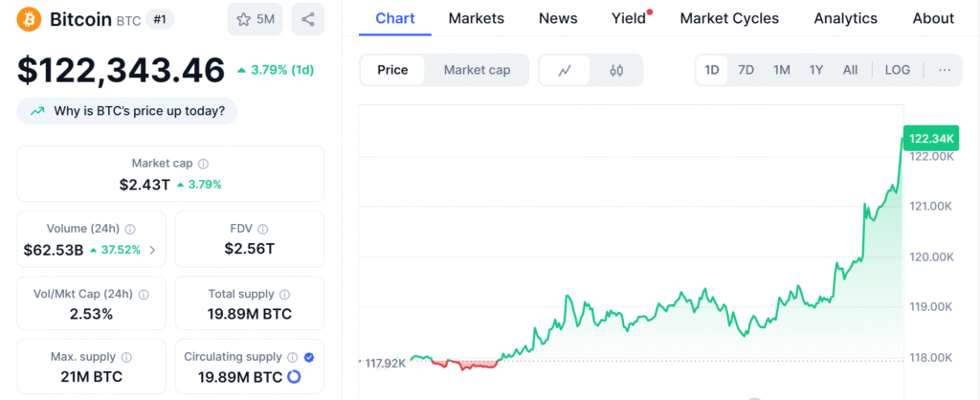The height and width of the screenshot is (400, 980).
Task: Click "Why is BTC's price up today?"
Action: 127,111
